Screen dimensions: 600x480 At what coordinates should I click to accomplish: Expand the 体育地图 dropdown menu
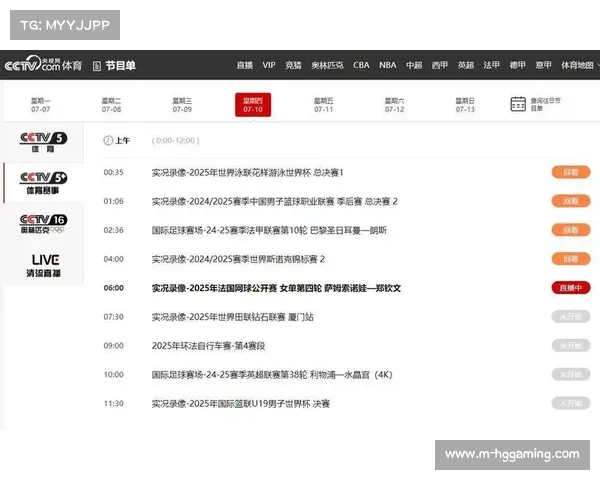(x=579, y=65)
